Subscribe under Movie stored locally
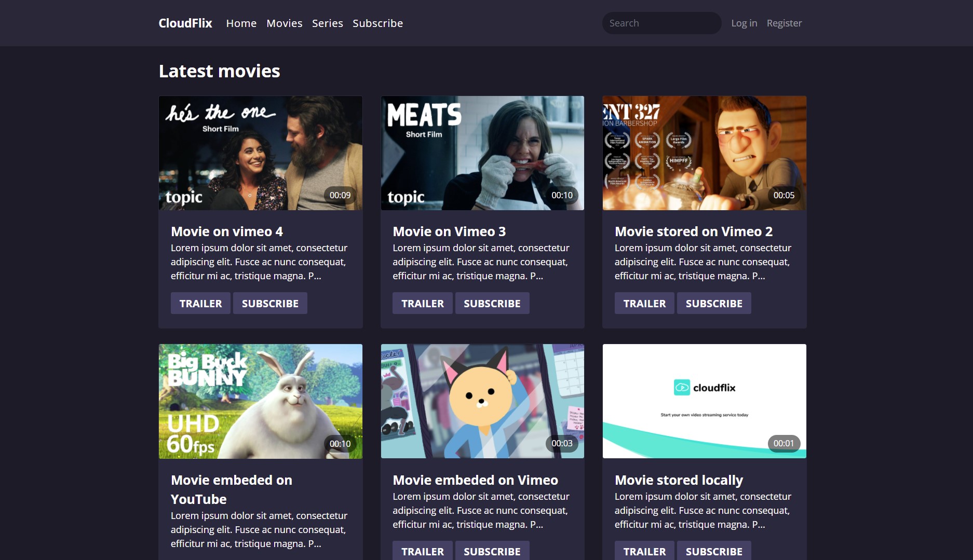973x560 pixels. [714, 551]
